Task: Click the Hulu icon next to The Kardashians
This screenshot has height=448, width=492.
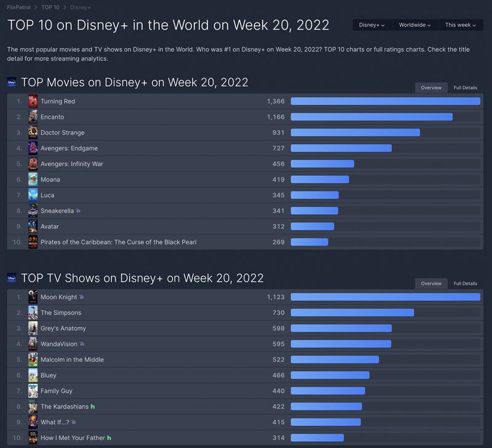Action: pos(93,407)
